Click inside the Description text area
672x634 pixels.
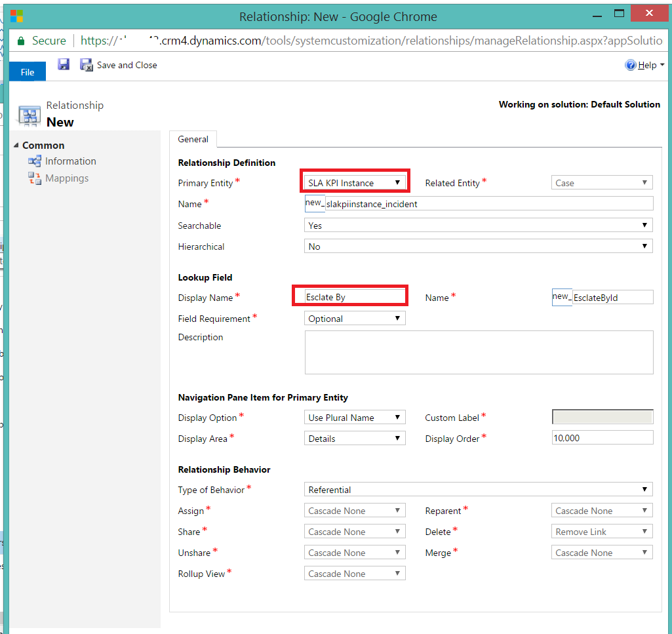pos(479,352)
